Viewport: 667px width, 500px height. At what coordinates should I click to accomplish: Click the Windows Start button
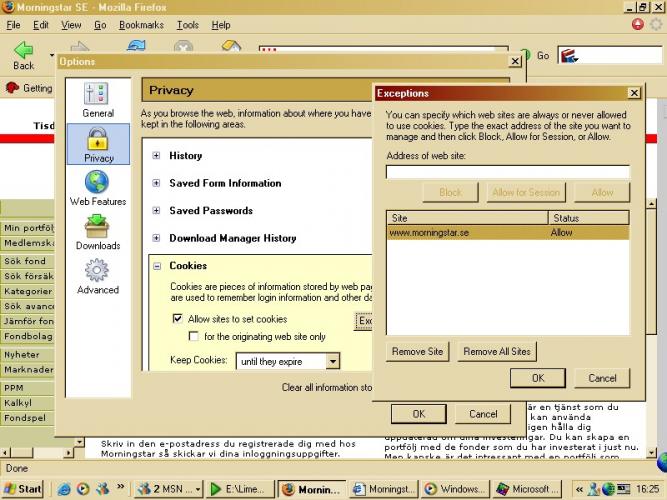(23, 489)
